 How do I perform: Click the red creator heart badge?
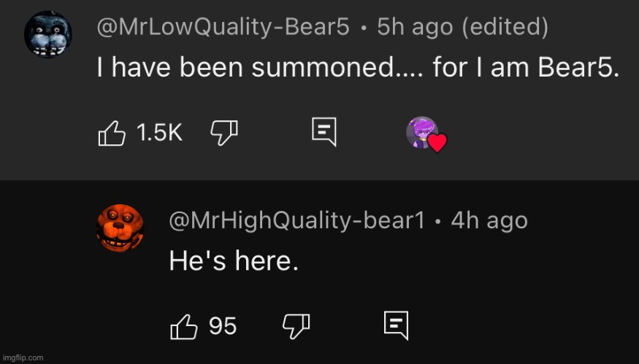click(437, 143)
